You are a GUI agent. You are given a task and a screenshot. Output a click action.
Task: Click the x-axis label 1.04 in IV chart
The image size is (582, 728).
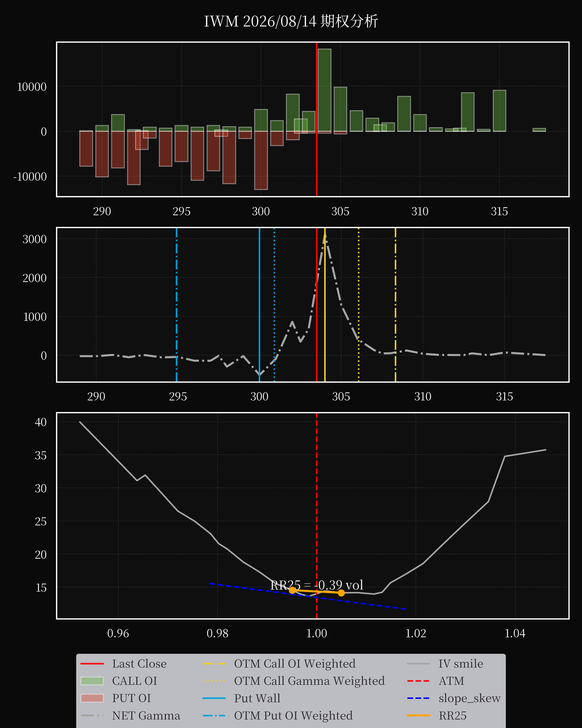coord(515,633)
